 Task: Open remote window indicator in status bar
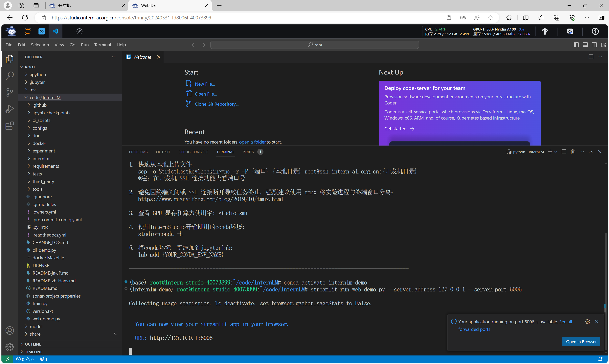(x=7, y=359)
